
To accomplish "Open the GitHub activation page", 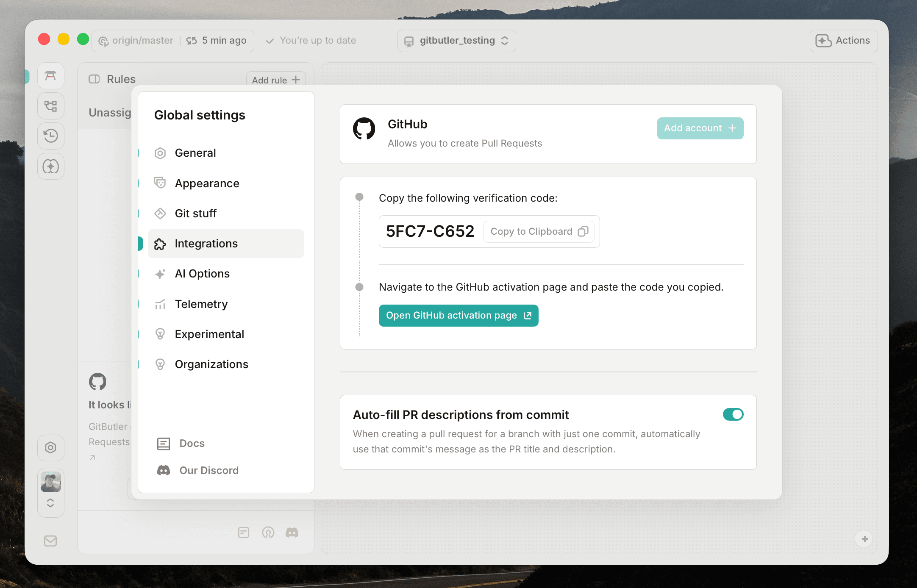I will pos(458,315).
